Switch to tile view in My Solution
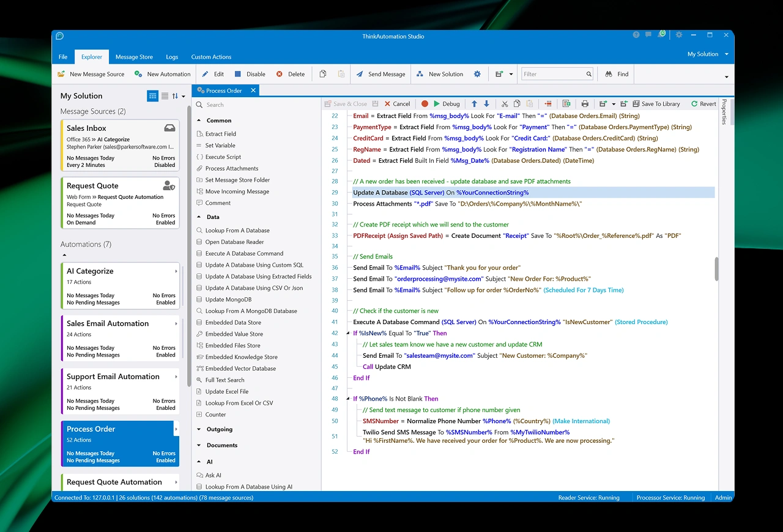Image resolution: width=783 pixels, height=532 pixels. pos(152,96)
